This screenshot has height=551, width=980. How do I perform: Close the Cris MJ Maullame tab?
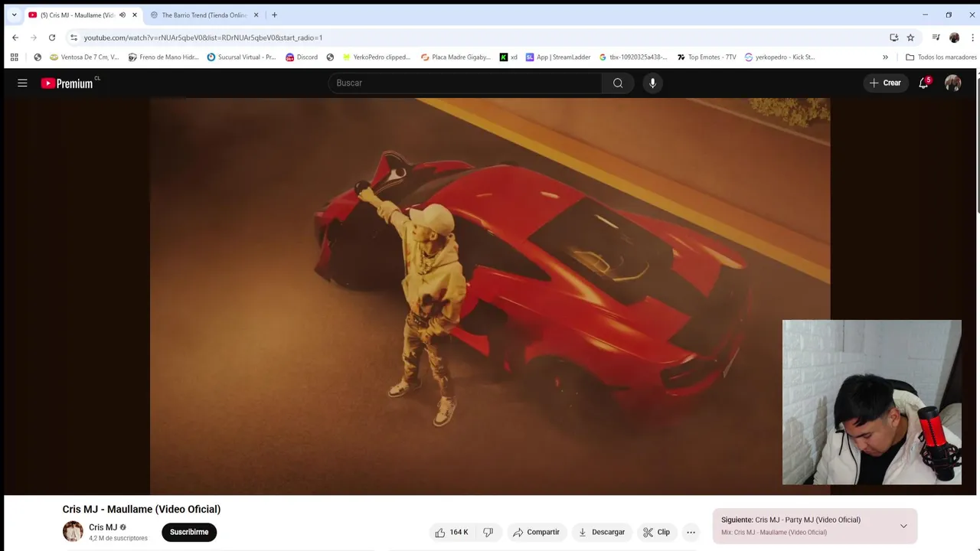(x=135, y=15)
